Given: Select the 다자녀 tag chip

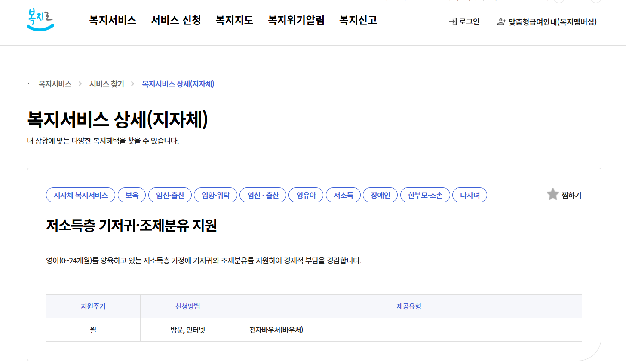Looking at the screenshot, I should [x=470, y=195].
